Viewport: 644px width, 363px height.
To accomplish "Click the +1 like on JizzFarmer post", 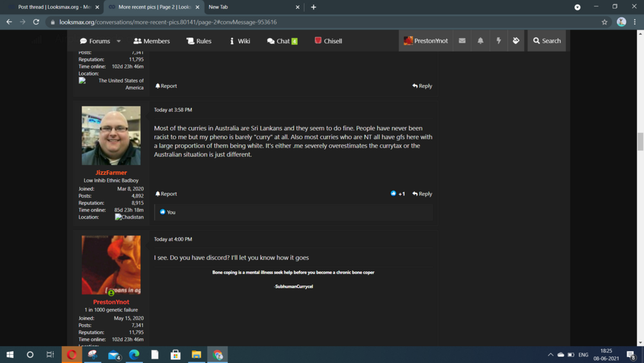I will pos(397,193).
